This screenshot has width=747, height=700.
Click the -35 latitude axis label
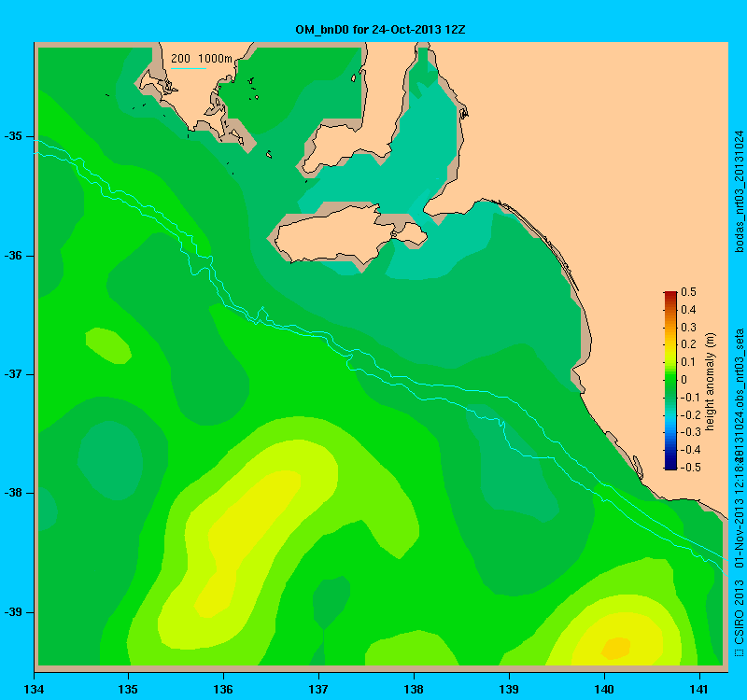click(x=13, y=136)
